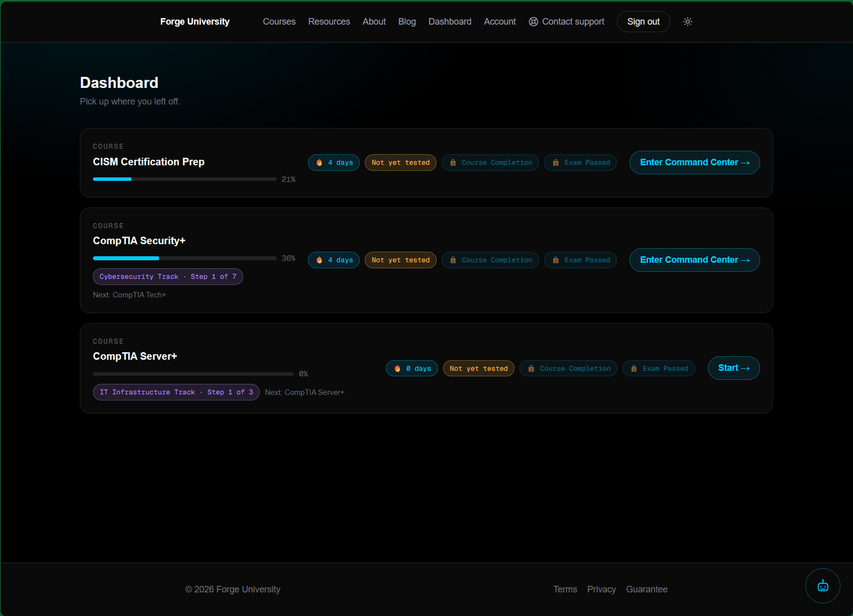
Task: Click the flame icon in CISM streak badge
Action: coord(319,162)
